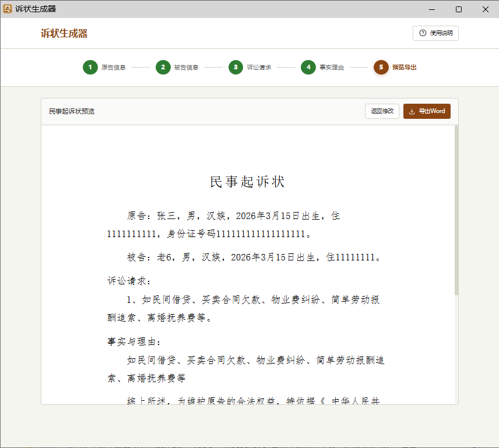This screenshot has width=499, height=448.
Task: Click step circle 5 for 预览导出
Action: click(x=381, y=67)
